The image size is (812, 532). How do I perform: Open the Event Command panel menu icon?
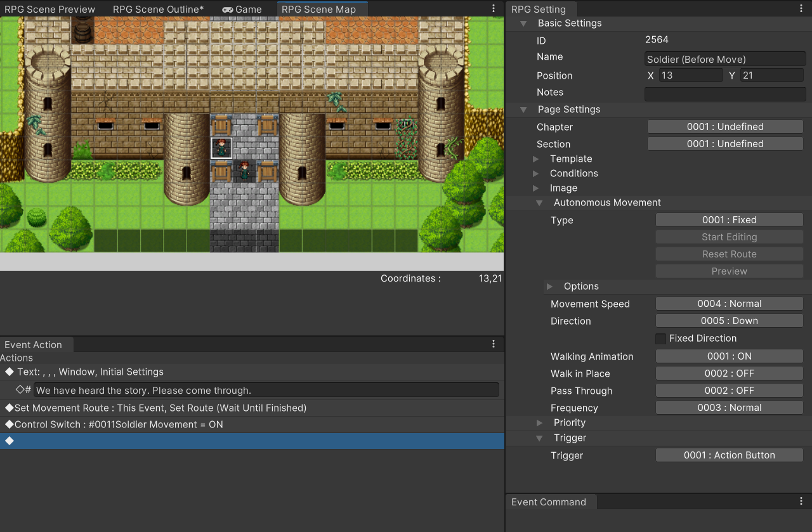(801, 501)
